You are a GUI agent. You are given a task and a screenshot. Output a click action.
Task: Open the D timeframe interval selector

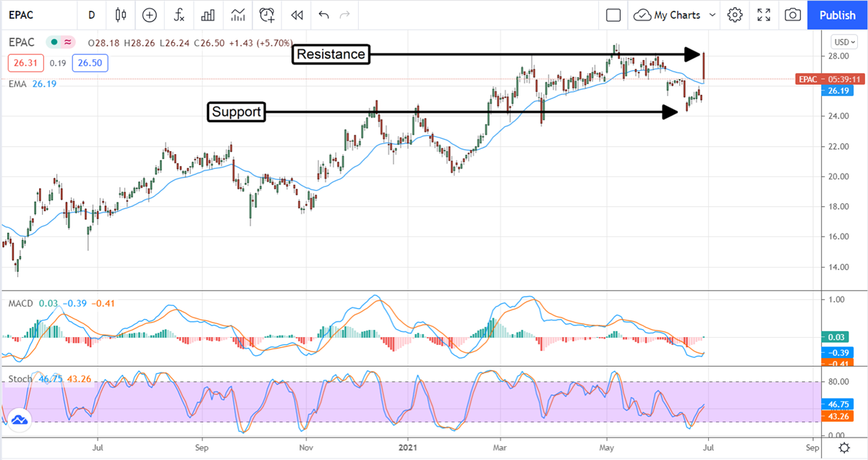pyautogui.click(x=91, y=14)
